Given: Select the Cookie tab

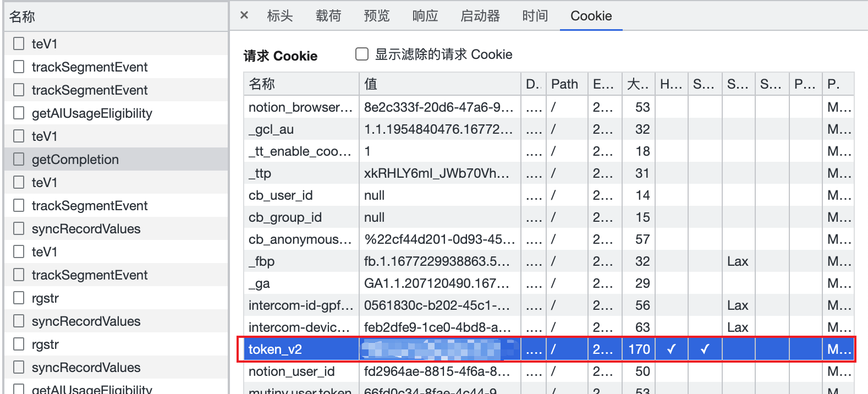Looking at the screenshot, I should (591, 16).
